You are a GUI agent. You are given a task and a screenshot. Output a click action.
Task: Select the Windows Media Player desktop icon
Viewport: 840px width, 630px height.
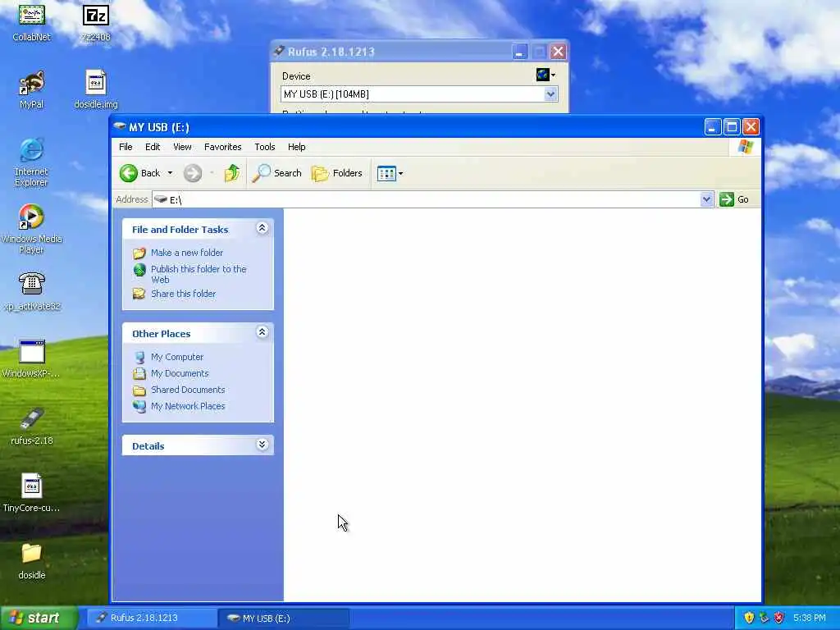click(32, 229)
